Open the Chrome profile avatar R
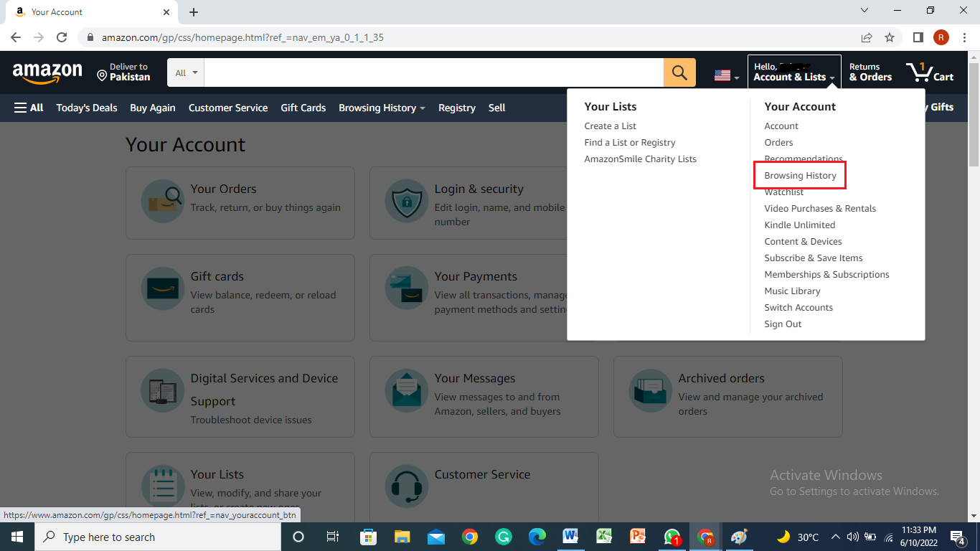The image size is (980, 551). coord(941,37)
